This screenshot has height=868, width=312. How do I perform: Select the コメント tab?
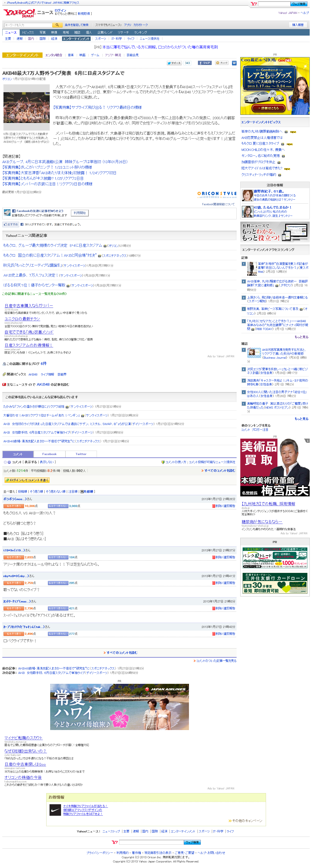pyautogui.click(x=18, y=454)
